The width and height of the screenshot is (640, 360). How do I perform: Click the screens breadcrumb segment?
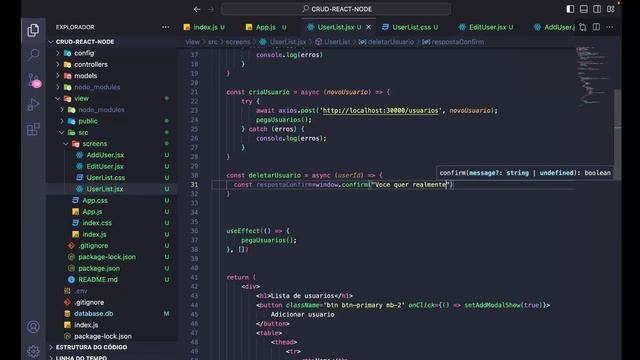coord(238,42)
